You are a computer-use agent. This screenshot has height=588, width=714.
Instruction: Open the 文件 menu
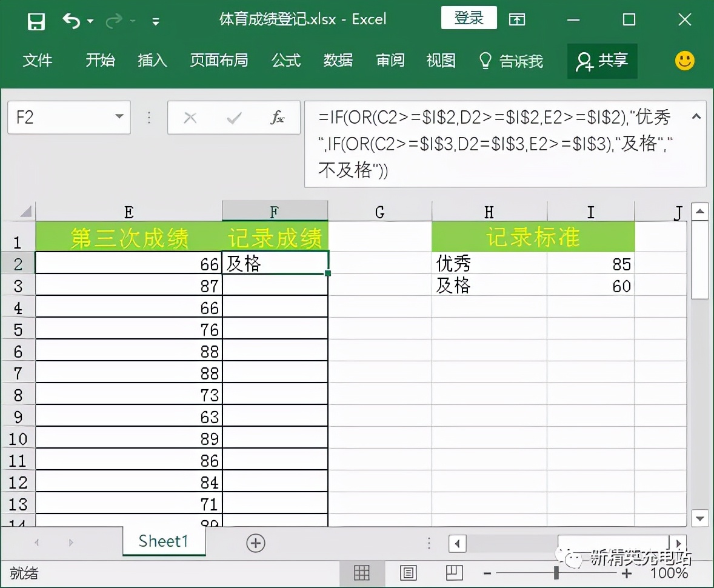38,61
